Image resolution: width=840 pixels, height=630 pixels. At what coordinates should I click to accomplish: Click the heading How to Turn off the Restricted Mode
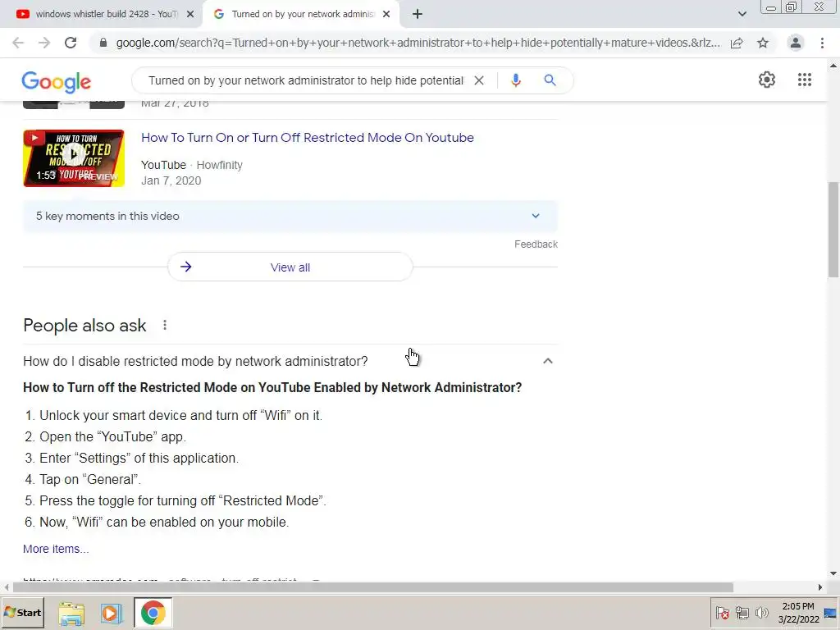pos(272,387)
